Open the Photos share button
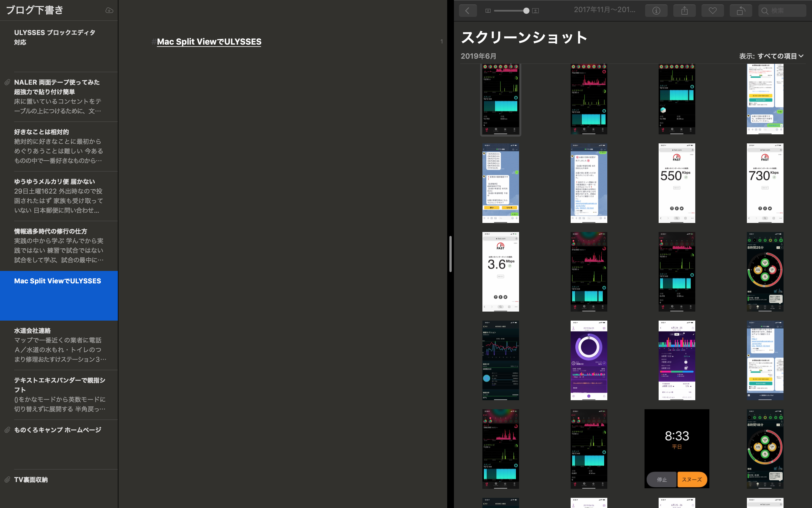 (x=685, y=11)
